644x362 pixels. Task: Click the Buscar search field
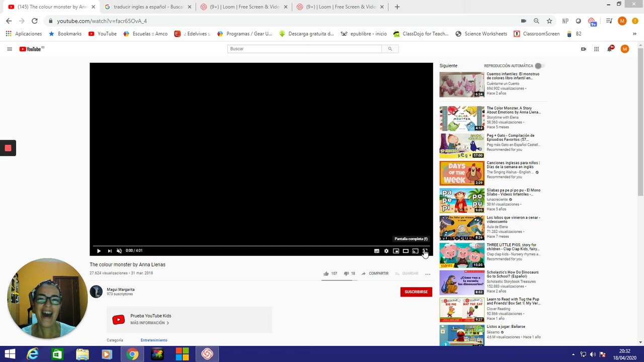[x=304, y=49]
